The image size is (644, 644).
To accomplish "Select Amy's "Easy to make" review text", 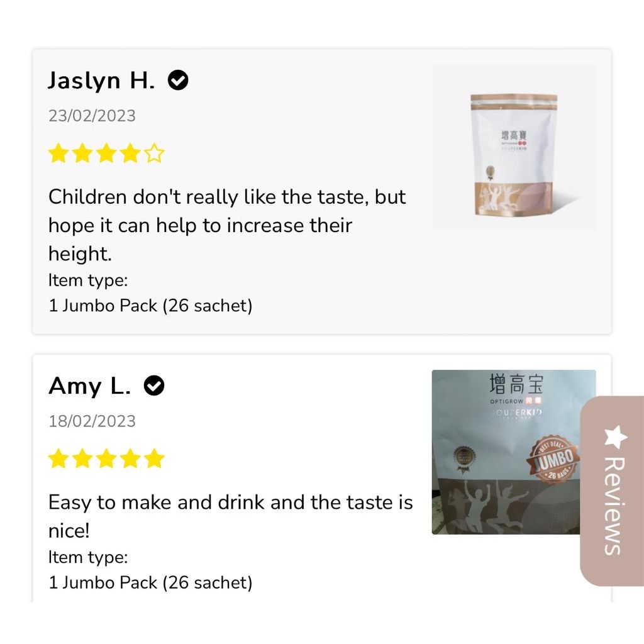I will click(230, 516).
